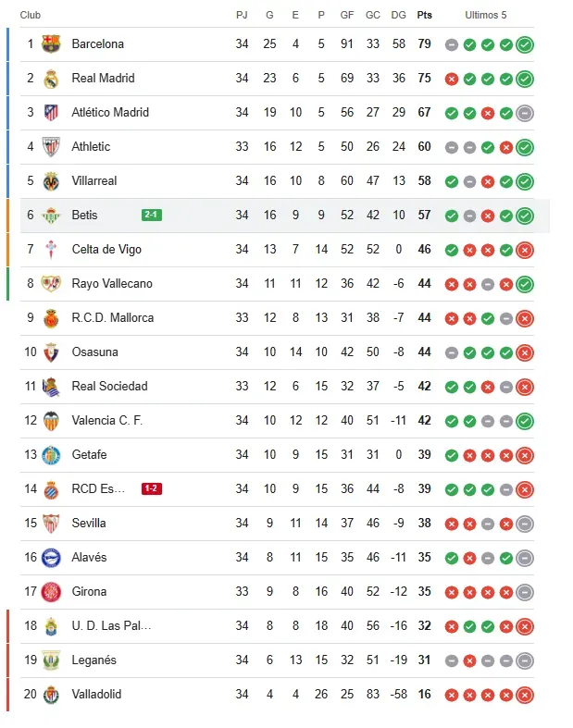Click the DG column header
This screenshot has height=728, width=573.
pos(399,16)
